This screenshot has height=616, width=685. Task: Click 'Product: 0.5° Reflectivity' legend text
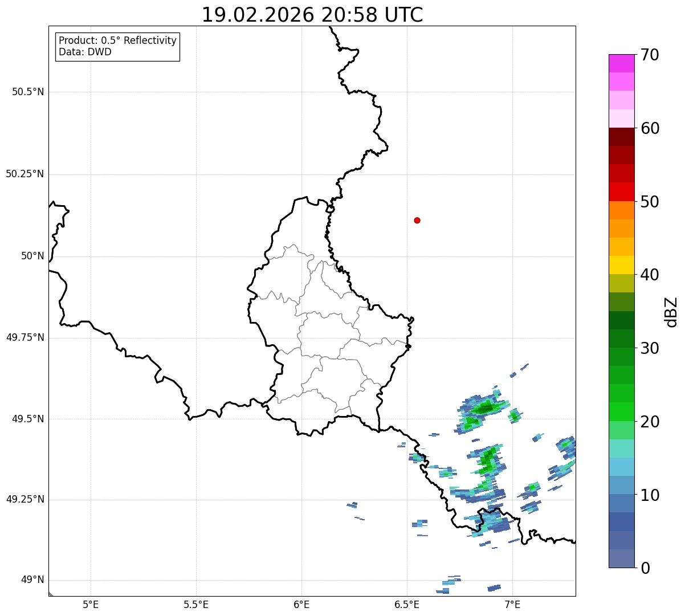117,41
